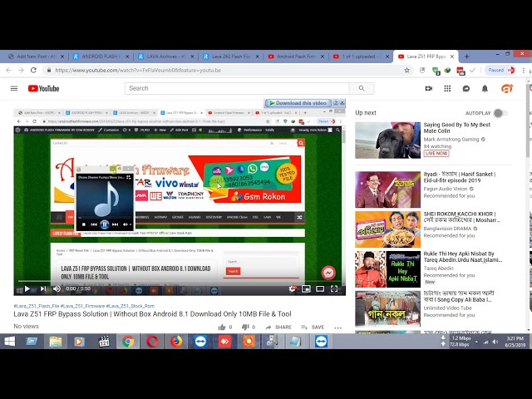Open the notifications bell
This screenshot has width=532, height=399.
[x=485, y=89]
